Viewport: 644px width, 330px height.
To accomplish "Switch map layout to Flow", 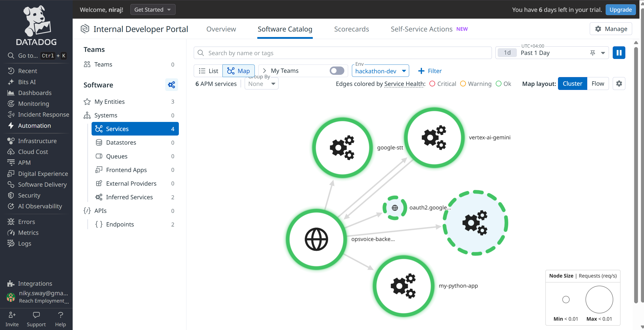I will [598, 84].
